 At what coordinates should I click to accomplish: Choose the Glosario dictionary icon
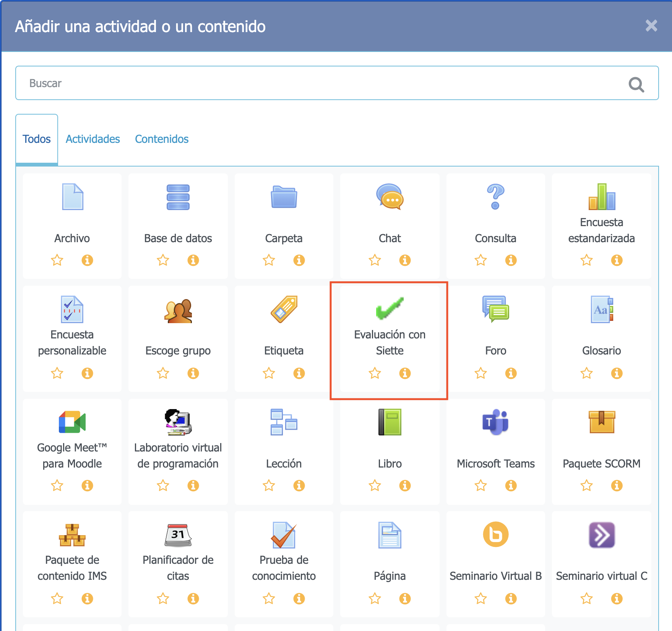click(601, 309)
